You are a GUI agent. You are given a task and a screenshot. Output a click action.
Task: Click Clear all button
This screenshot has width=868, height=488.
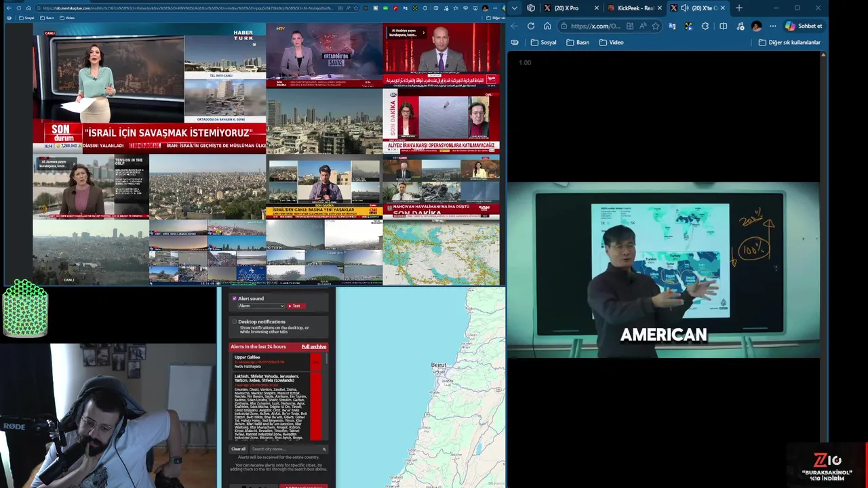(238, 449)
